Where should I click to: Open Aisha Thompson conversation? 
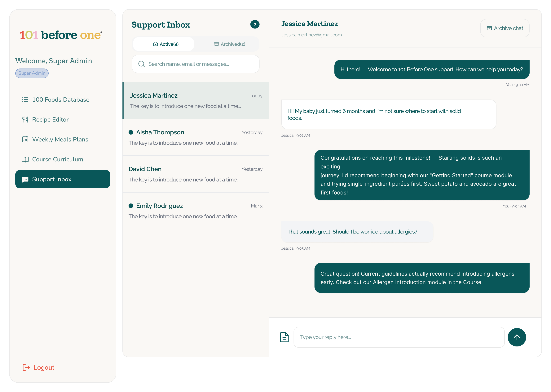tap(196, 137)
